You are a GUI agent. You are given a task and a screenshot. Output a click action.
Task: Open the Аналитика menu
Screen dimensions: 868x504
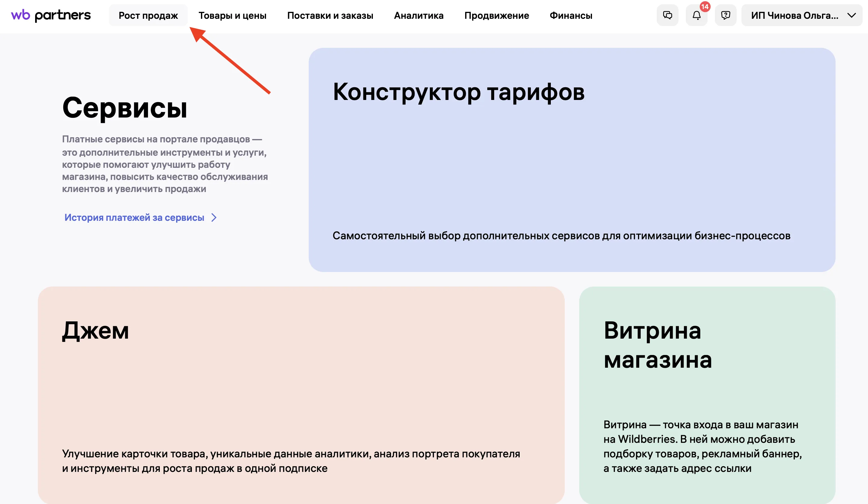coord(419,15)
